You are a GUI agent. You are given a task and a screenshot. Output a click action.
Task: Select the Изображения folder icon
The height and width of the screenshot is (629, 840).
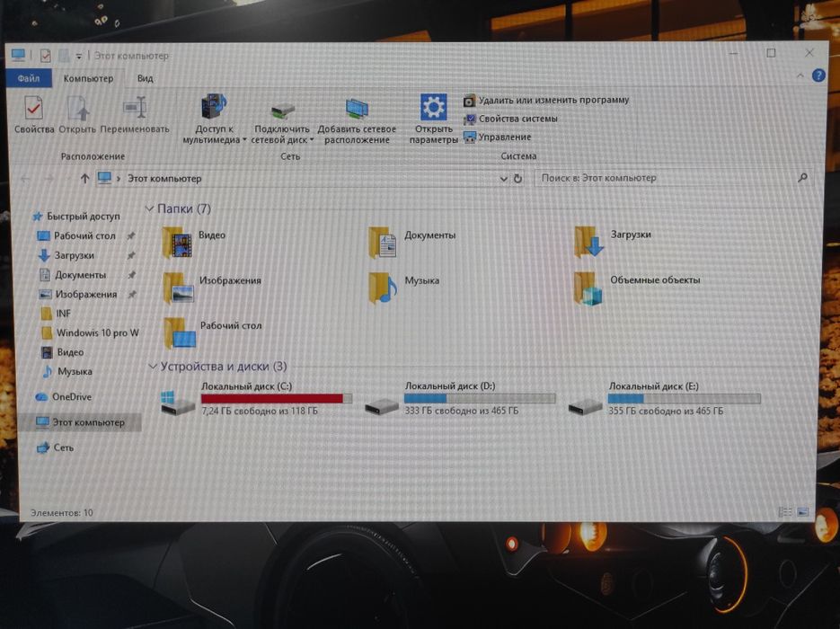pyautogui.click(x=179, y=288)
